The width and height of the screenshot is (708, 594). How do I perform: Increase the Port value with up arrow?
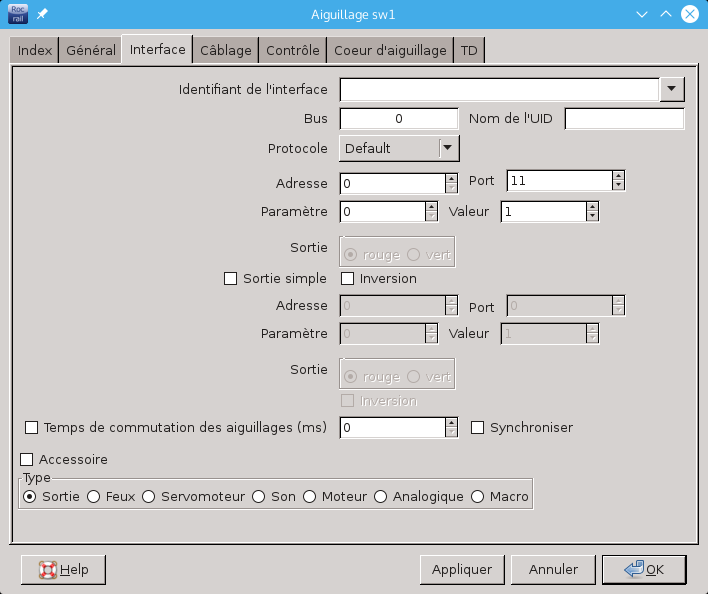(619, 176)
